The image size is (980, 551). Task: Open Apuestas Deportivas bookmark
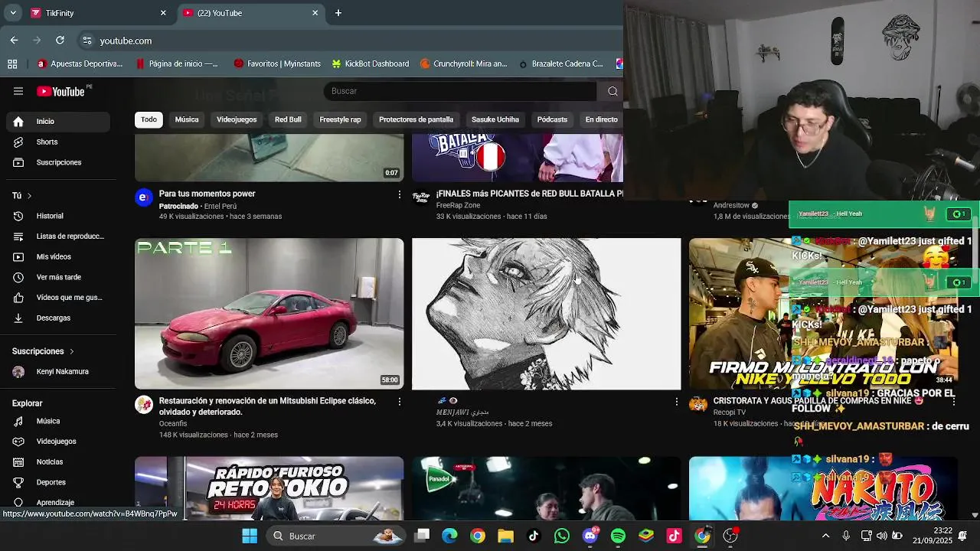80,64
